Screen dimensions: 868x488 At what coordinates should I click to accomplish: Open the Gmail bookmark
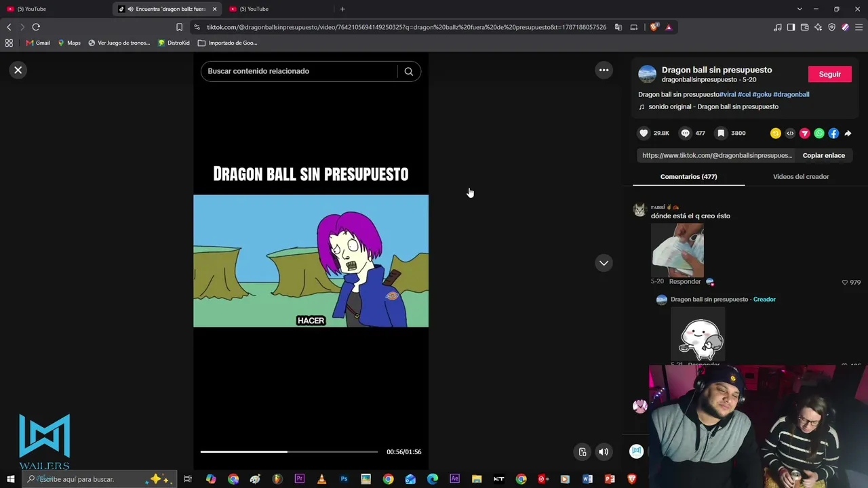point(38,43)
